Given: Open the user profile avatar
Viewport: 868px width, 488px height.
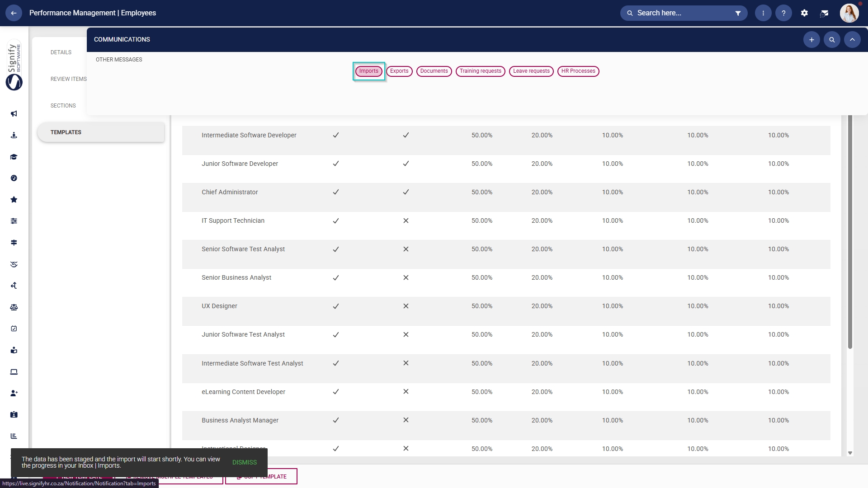Looking at the screenshot, I should (x=849, y=13).
